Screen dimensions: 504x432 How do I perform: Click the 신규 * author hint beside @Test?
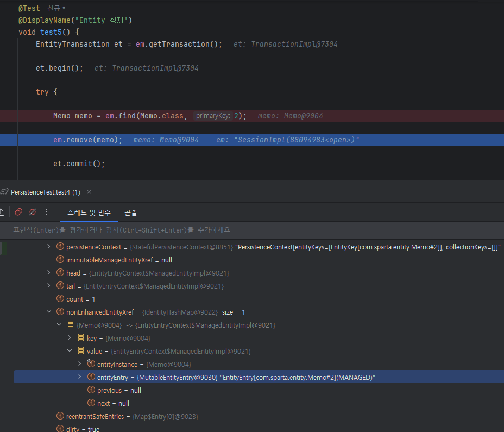tap(56, 8)
